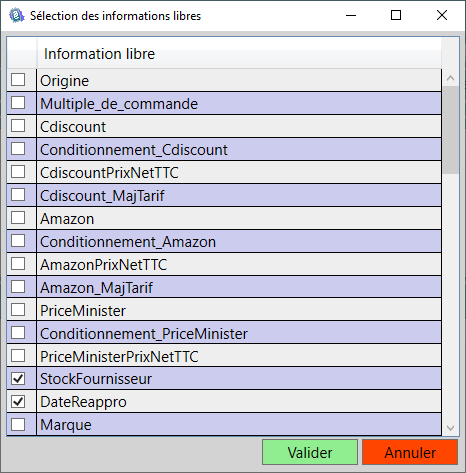The image size is (466, 473).
Task: Close the Sélection des informations libres window
Action: click(442, 15)
